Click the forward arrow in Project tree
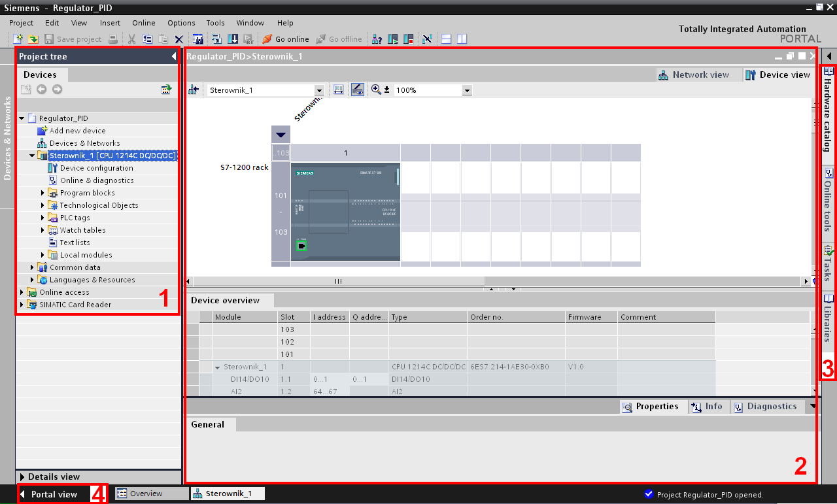837x504 pixels. click(58, 90)
